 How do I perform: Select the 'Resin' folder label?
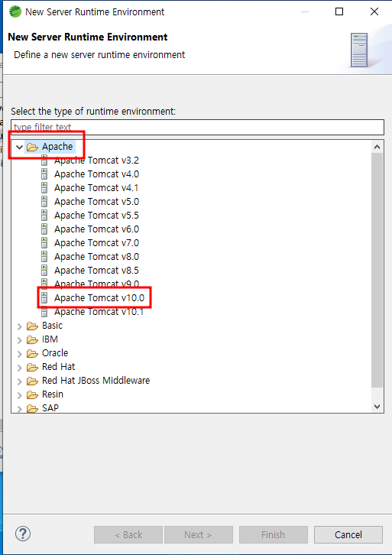click(x=53, y=394)
